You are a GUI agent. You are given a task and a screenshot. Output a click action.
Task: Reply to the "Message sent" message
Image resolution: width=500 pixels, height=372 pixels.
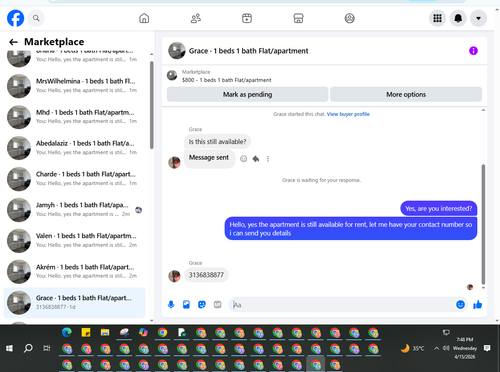pos(256,159)
